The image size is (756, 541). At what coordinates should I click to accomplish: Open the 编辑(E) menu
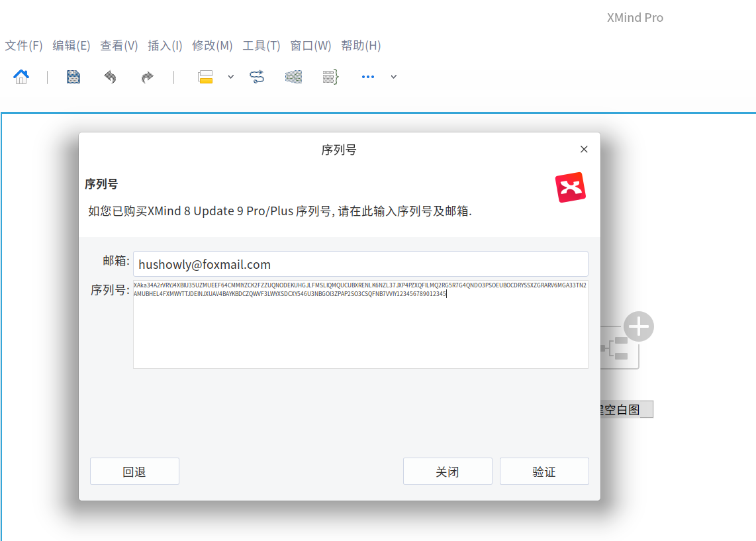coord(71,46)
